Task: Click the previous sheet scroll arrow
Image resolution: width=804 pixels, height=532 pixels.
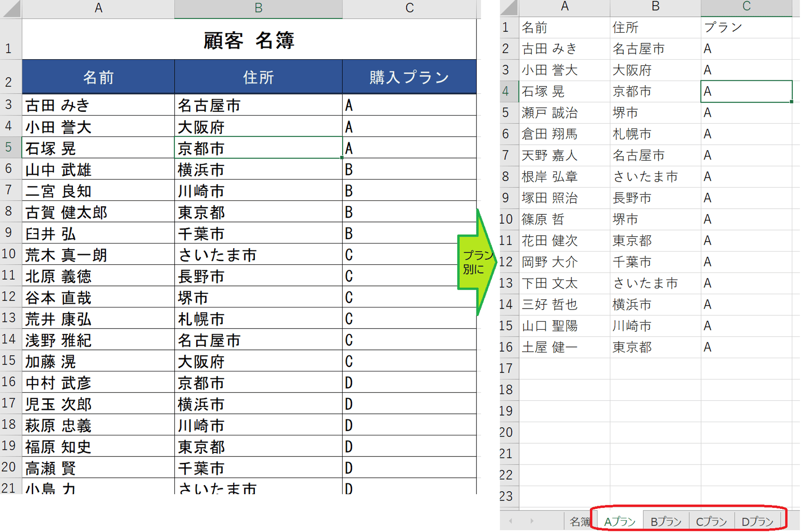Action: [510, 521]
